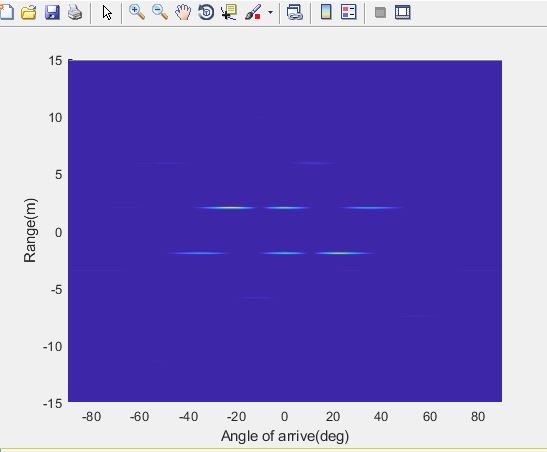Image resolution: width=547 pixels, height=452 pixels.
Task: Click the Link Plot icon
Action: [294, 13]
